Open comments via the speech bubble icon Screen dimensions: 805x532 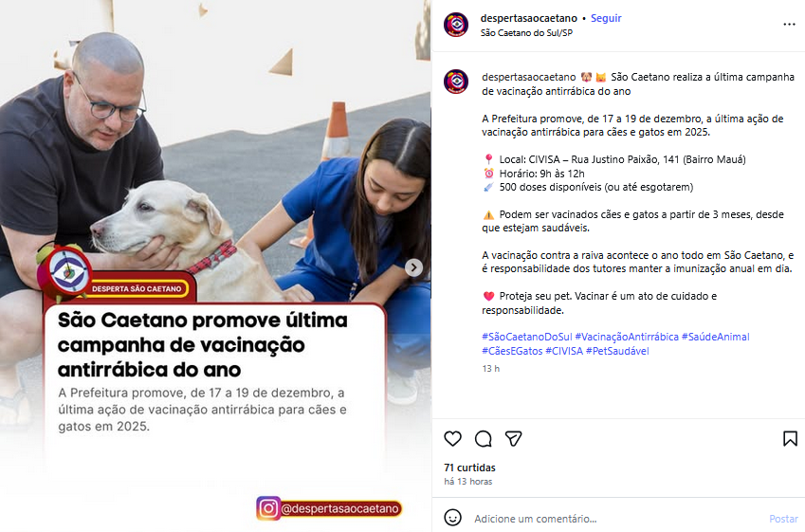coord(484,438)
